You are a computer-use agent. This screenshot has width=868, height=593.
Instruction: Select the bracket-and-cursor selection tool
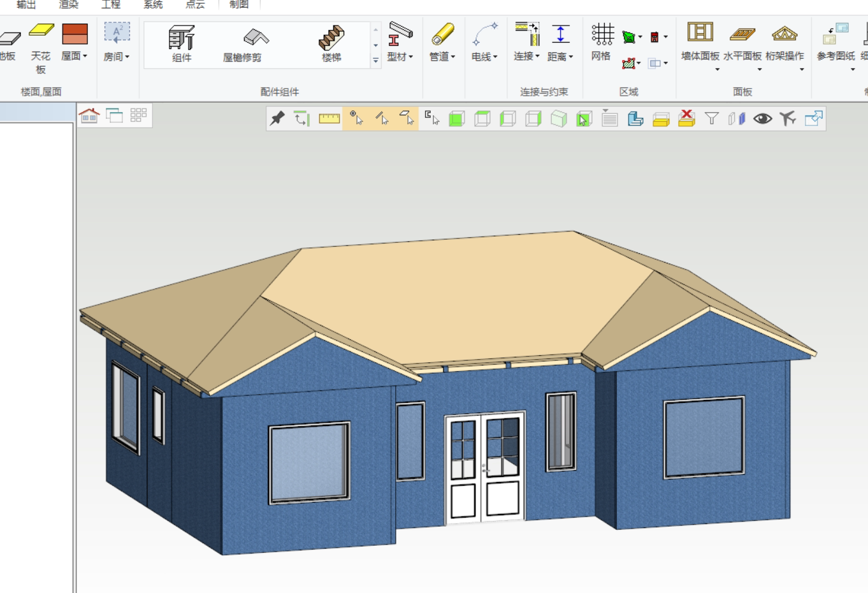432,119
